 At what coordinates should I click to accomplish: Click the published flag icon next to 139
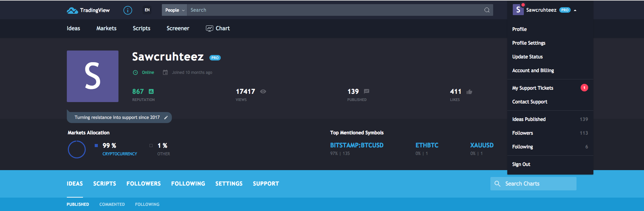(366, 91)
